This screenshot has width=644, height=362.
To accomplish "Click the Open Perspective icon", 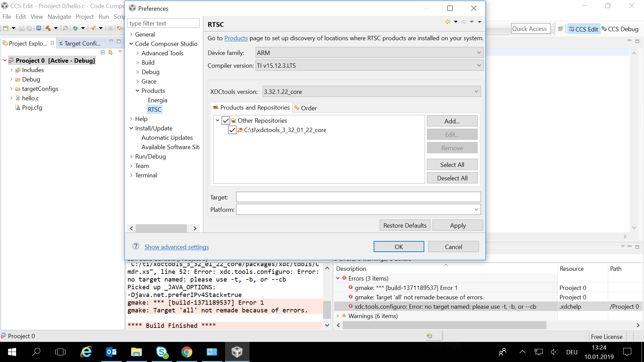I will [x=560, y=29].
